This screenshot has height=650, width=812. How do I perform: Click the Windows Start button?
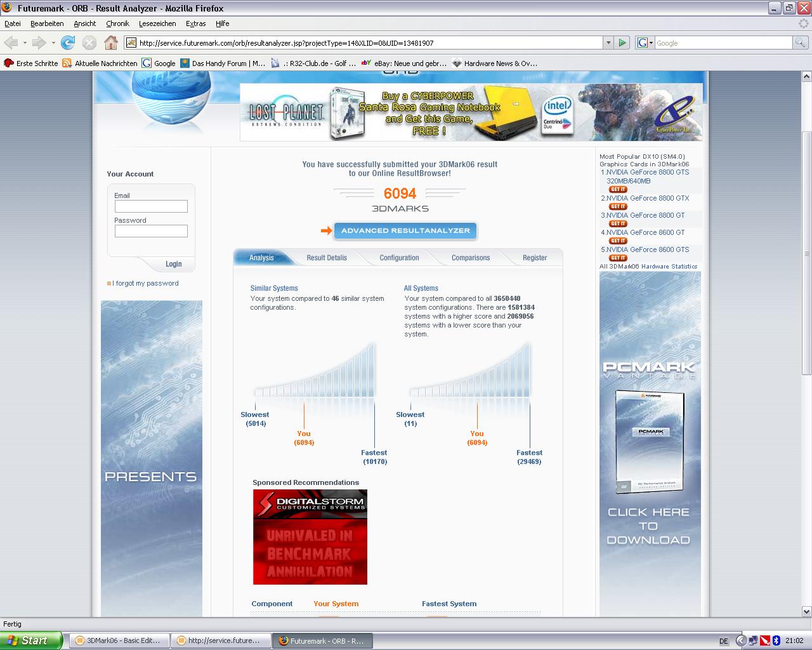31,640
